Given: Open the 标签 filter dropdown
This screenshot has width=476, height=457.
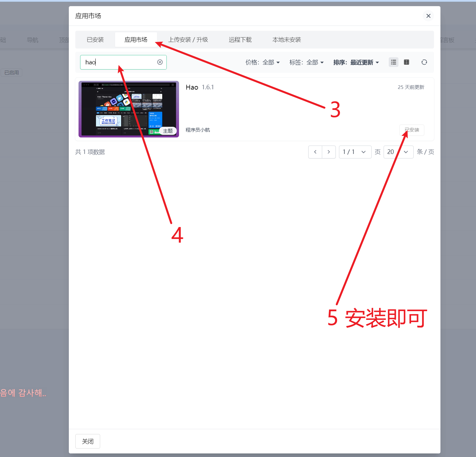Looking at the screenshot, I should click(306, 62).
